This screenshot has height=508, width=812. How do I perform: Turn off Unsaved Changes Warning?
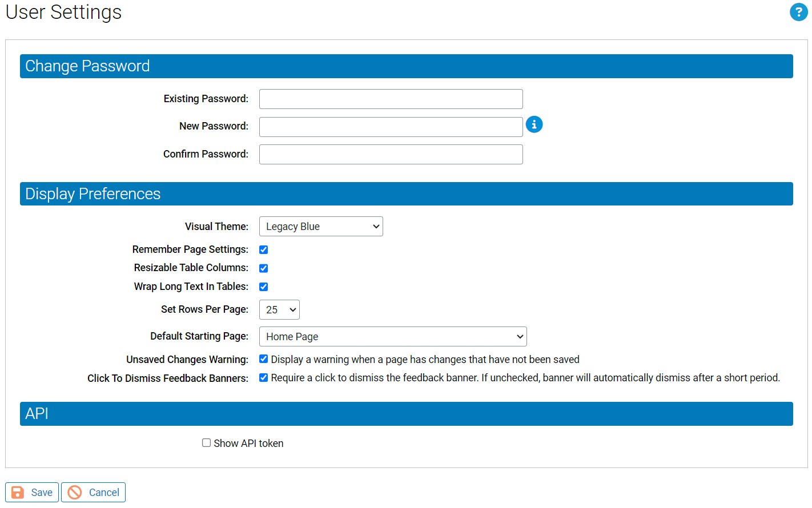(263, 358)
